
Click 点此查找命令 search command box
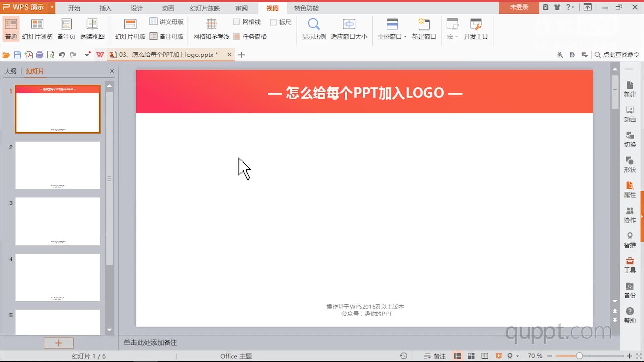(x=617, y=55)
